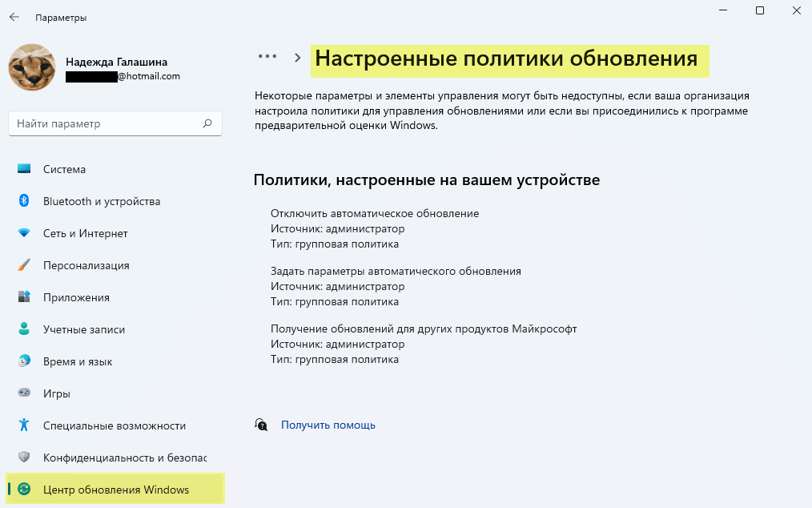Click the Bluetooth icon in sidebar
Viewport: 812px width, 508px height.
tap(24, 201)
